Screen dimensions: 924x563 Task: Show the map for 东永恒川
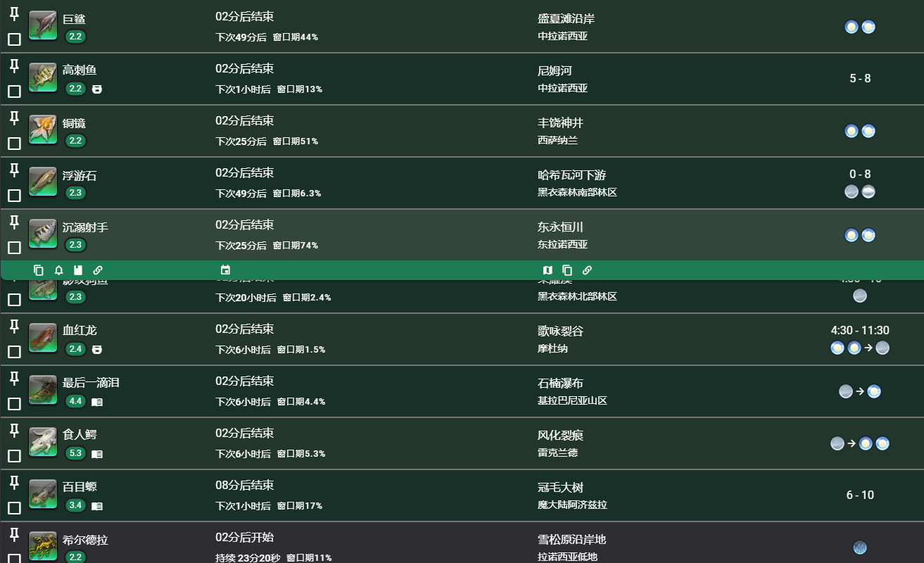coord(548,270)
